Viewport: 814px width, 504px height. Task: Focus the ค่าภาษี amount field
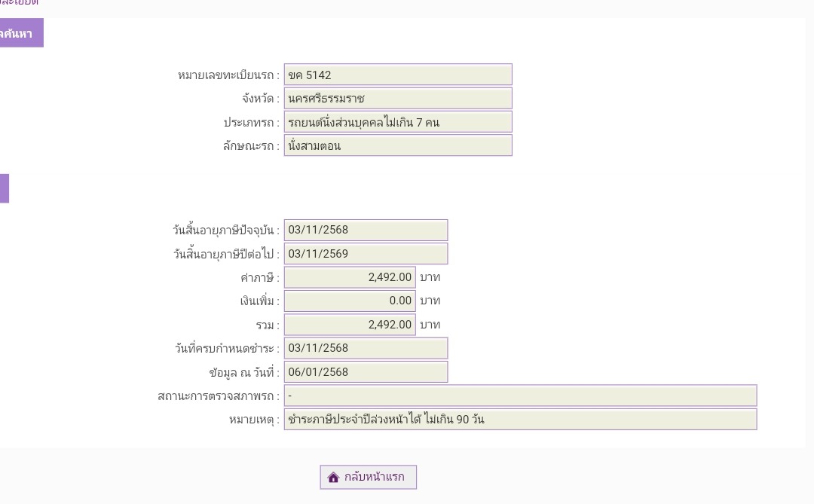coord(350,277)
